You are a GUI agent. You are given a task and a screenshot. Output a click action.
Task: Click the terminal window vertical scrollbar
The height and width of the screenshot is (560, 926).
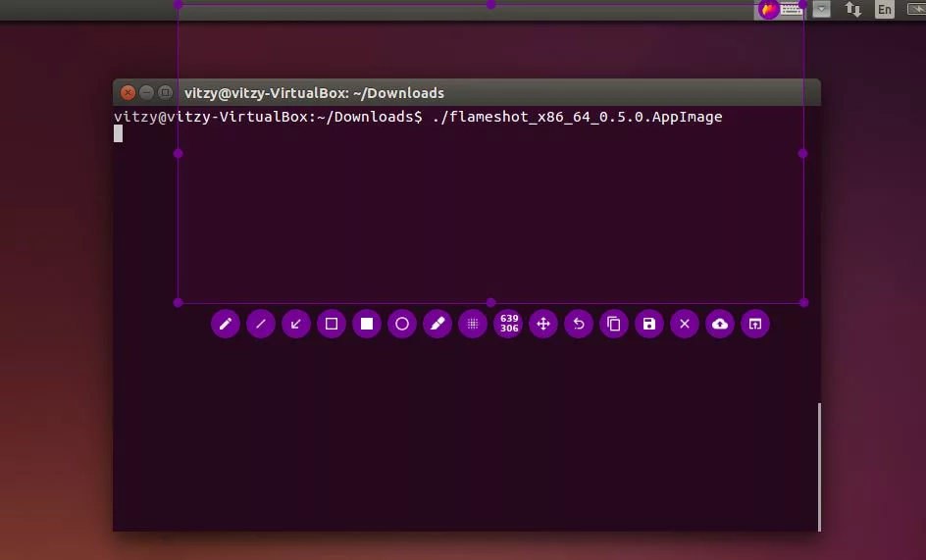click(x=819, y=467)
